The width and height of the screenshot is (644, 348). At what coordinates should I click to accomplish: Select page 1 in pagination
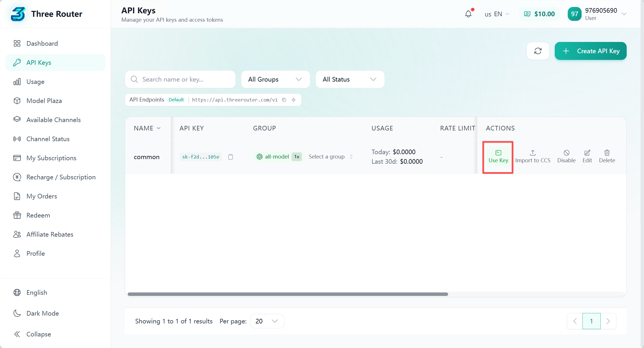click(x=591, y=321)
